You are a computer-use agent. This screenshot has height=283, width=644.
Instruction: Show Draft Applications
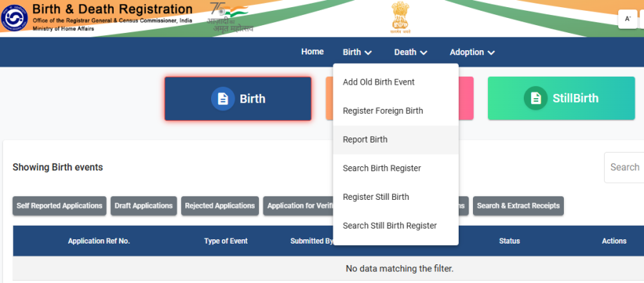click(x=144, y=206)
